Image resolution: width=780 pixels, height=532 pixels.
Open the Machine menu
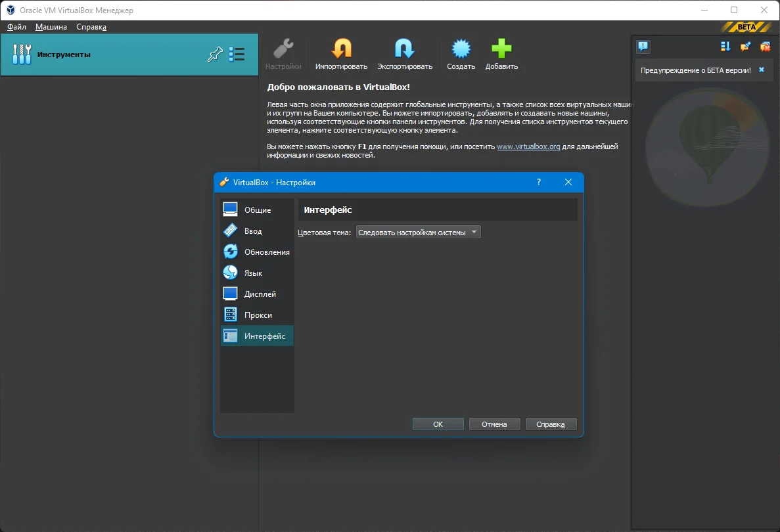(51, 27)
